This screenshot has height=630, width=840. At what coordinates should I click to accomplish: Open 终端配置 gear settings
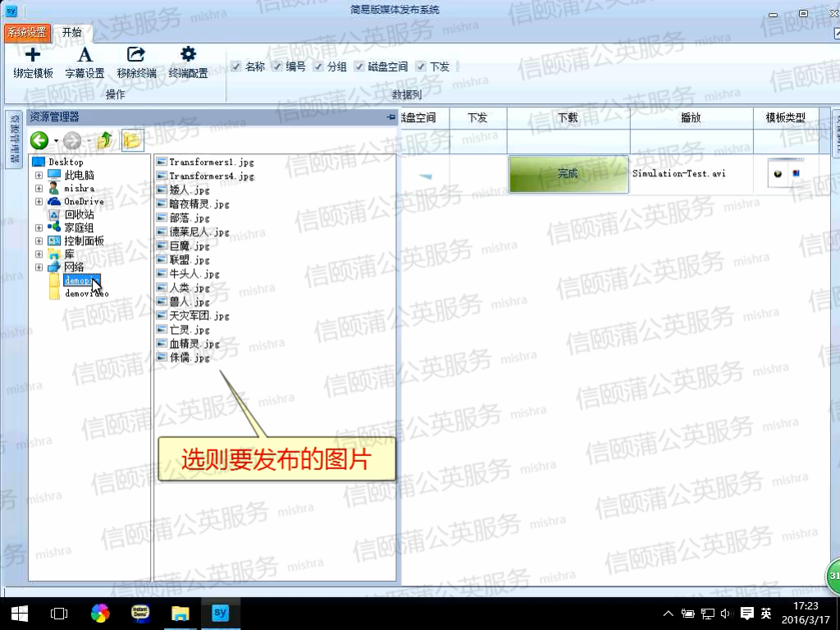click(188, 56)
